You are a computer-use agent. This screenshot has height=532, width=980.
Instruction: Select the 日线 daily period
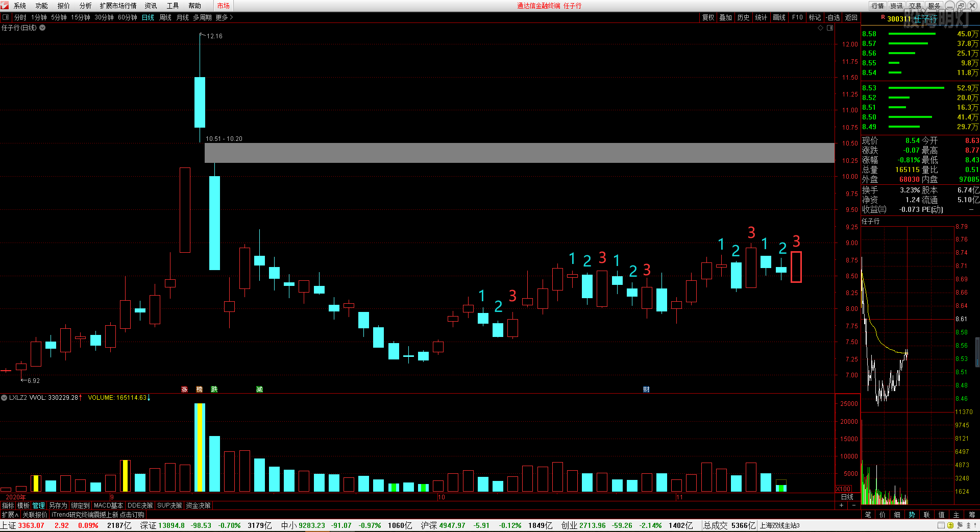coord(148,17)
